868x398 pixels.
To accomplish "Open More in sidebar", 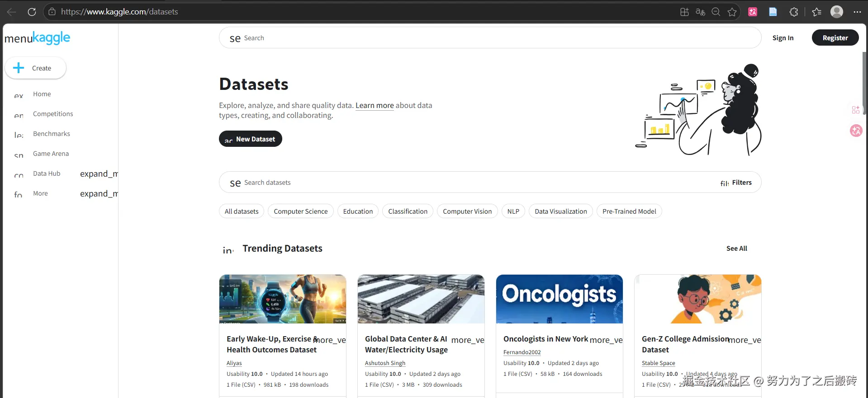I will pos(40,193).
